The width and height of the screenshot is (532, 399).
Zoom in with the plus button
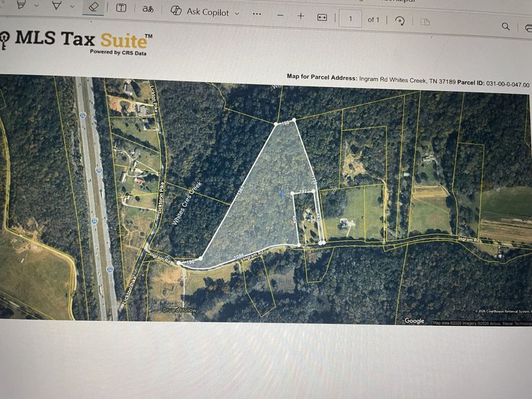pos(301,16)
